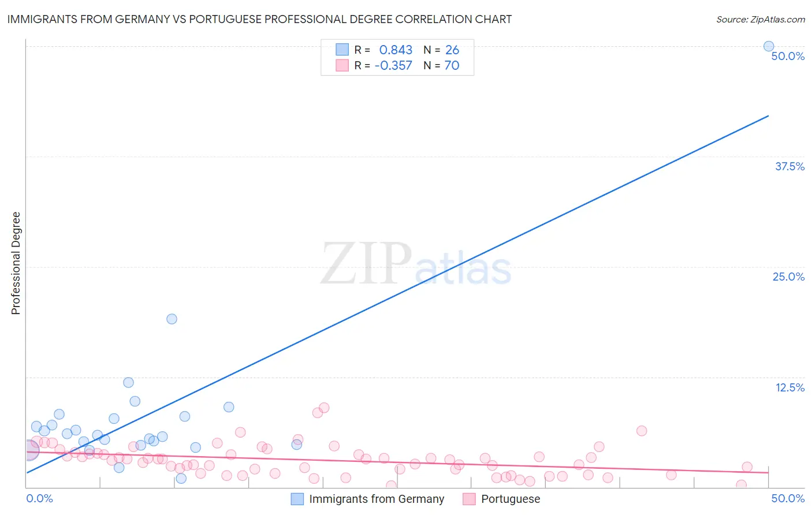The width and height of the screenshot is (812, 515).
Task: Click the 37.5% y-axis tick label
Action: pyautogui.click(x=789, y=166)
